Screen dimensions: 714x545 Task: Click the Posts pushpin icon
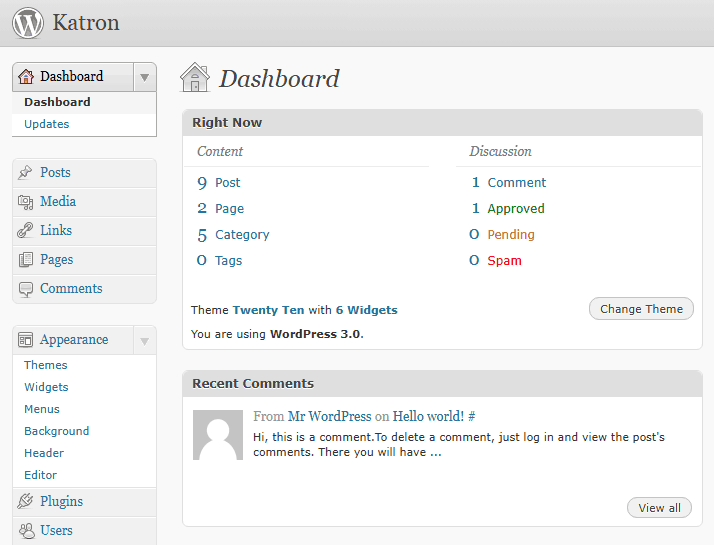(26, 173)
